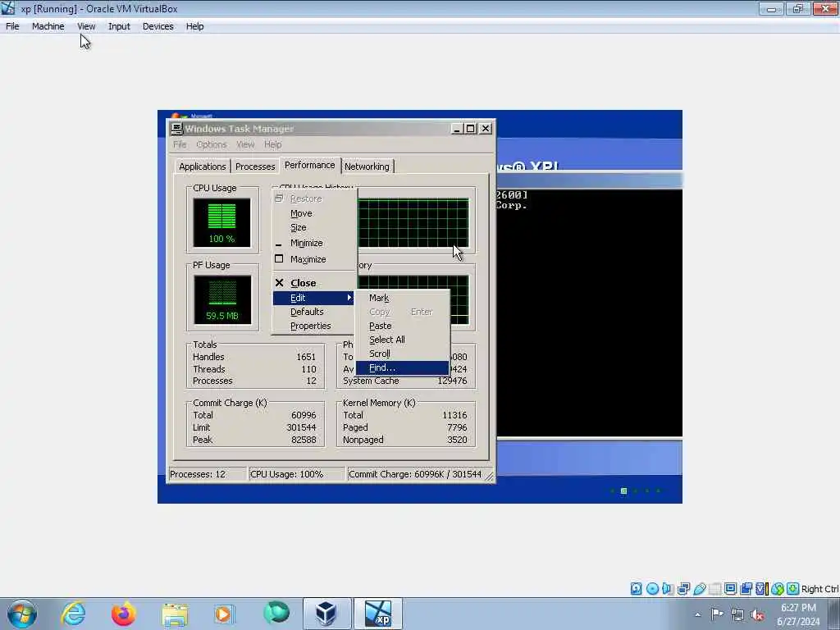Screen dimensions: 840x630
Task: Choose Size from the system menu
Action: click(314, 228)
